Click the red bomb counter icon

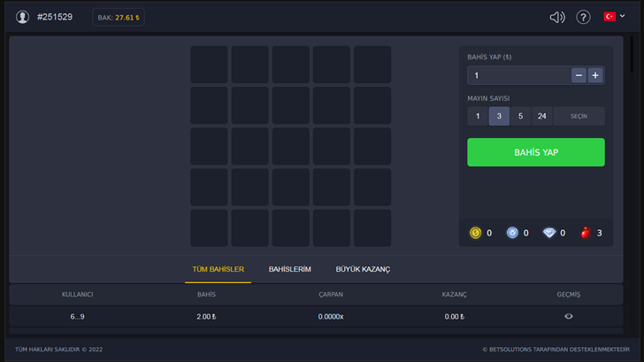pos(586,233)
